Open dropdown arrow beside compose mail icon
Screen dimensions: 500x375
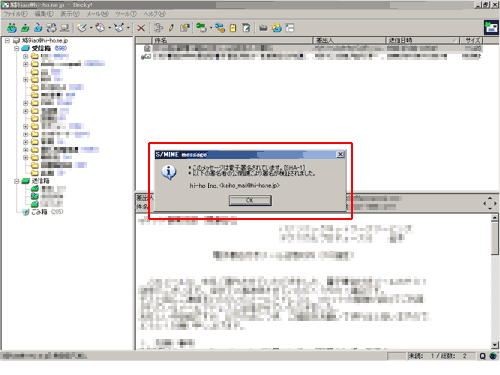click(x=91, y=28)
